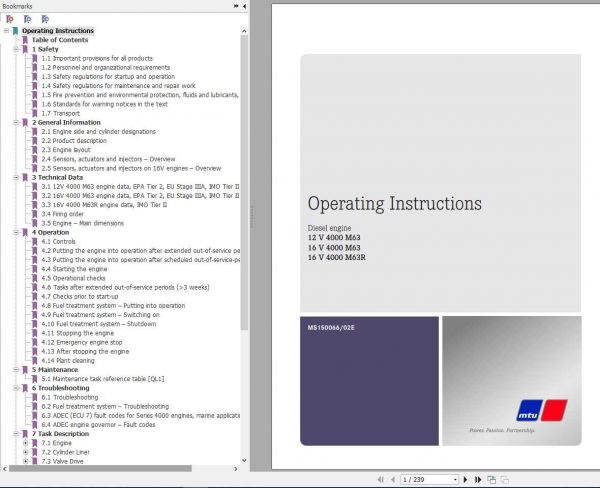Click the bookmarks horizontal scrollbar

[100, 468]
